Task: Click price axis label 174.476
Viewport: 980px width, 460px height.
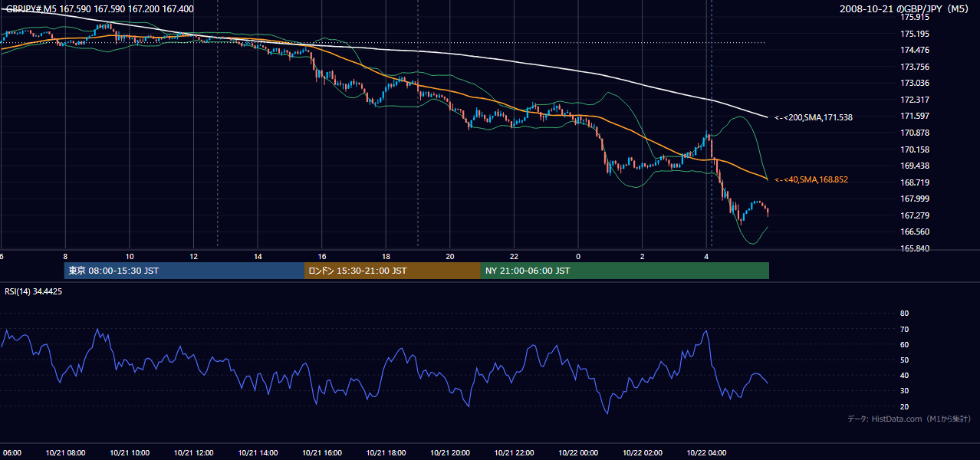Action: pyautogui.click(x=915, y=50)
